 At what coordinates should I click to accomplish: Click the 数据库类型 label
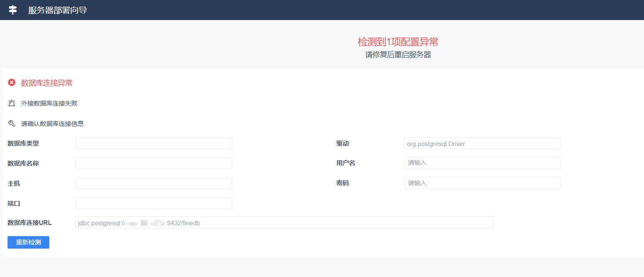tap(23, 144)
